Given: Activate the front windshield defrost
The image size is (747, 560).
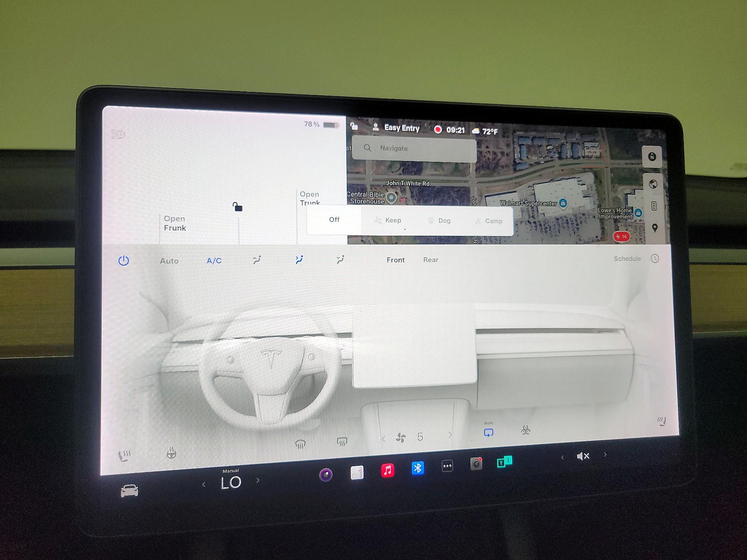Looking at the screenshot, I should [x=300, y=444].
